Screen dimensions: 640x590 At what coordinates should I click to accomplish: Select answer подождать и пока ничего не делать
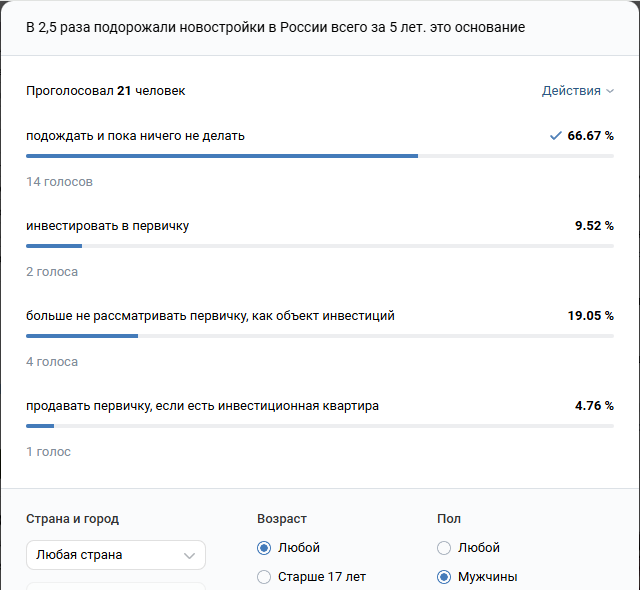point(135,136)
